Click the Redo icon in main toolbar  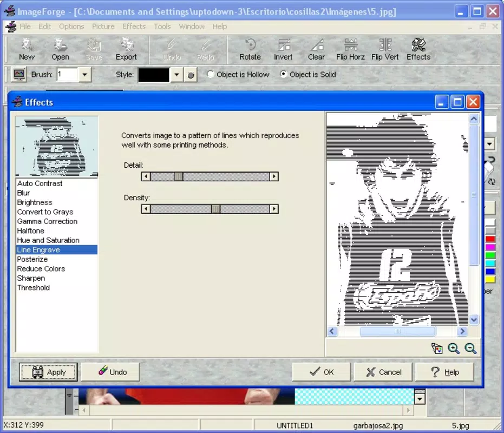(205, 49)
